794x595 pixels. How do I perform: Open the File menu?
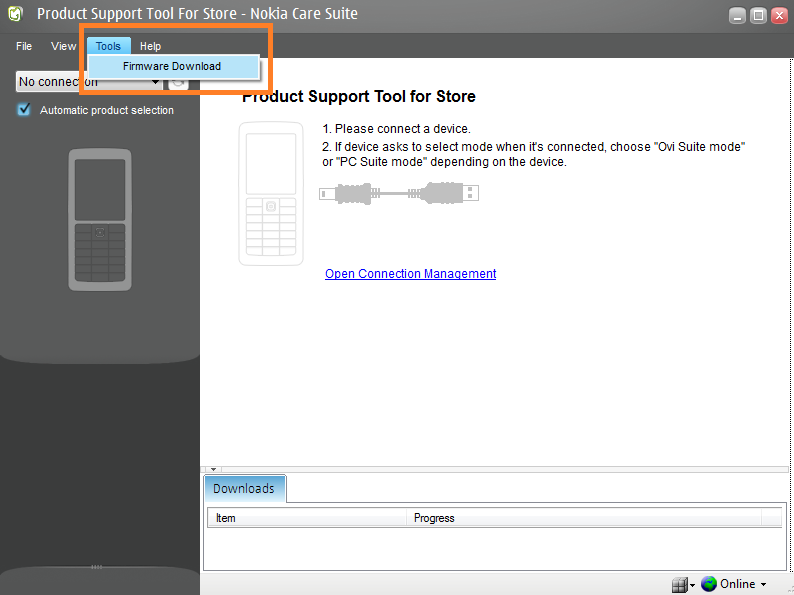pyautogui.click(x=24, y=46)
